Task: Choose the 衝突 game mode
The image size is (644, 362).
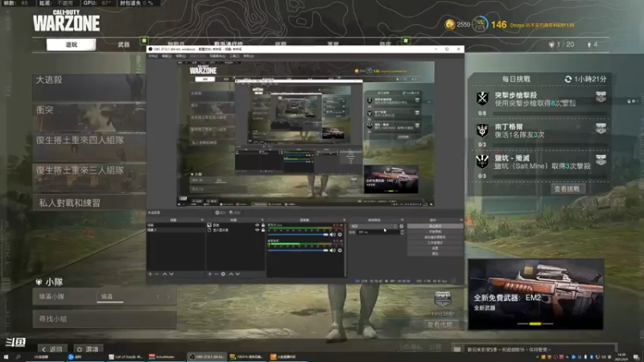Action: 89,117
